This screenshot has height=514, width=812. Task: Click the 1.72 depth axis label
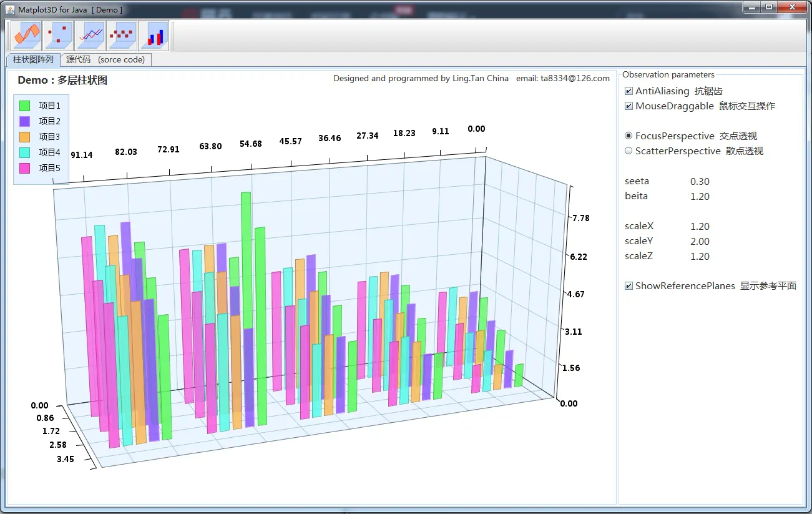click(51, 432)
